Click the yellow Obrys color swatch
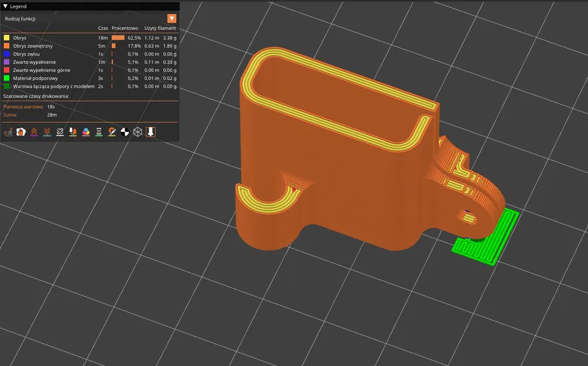The width and height of the screenshot is (588, 366). click(6, 38)
